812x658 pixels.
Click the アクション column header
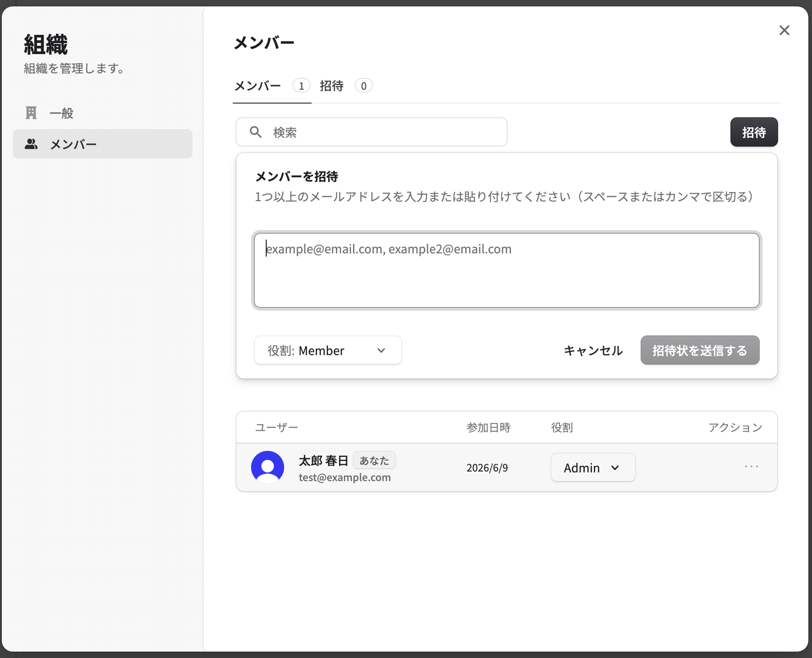(x=735, y=428)
